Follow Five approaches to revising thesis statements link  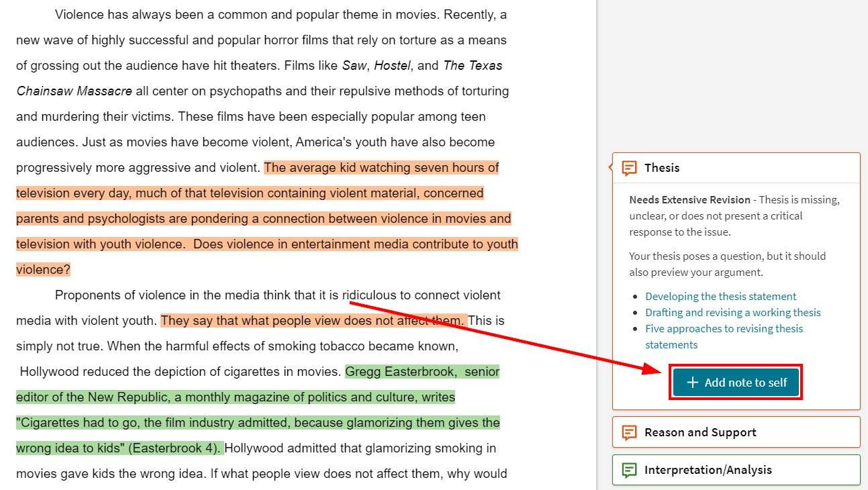pos(724,329)
